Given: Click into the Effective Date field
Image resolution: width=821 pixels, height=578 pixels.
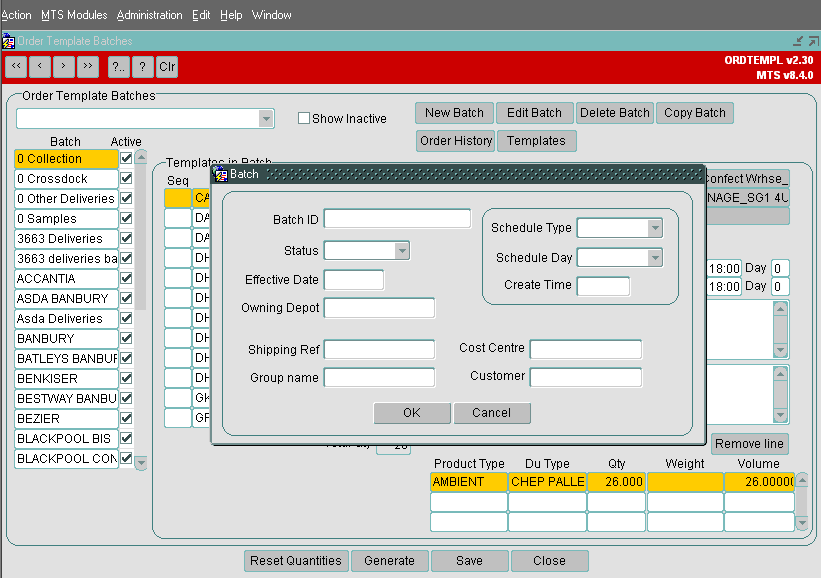Looking at the screenshot, I should click(x=354, y=280).
